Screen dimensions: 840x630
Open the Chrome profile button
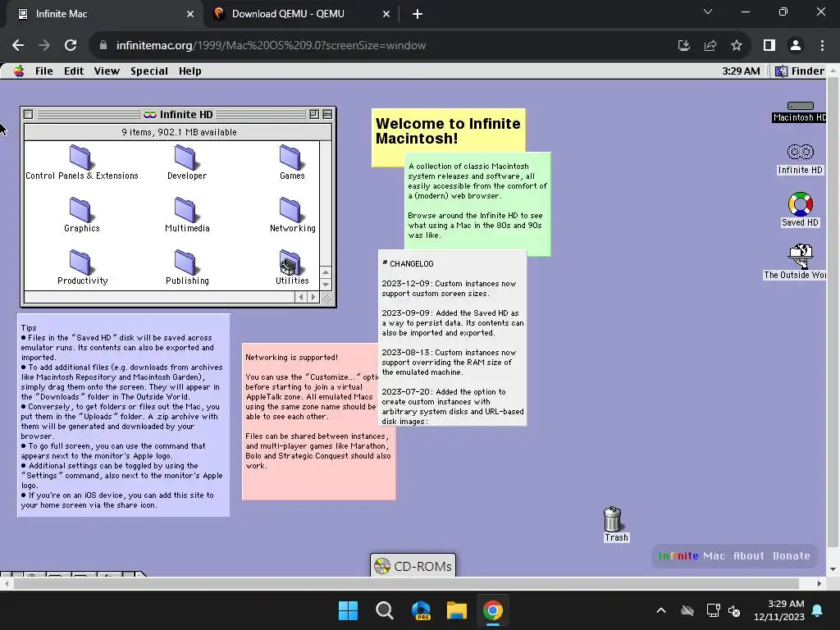(x=796, y=46)
